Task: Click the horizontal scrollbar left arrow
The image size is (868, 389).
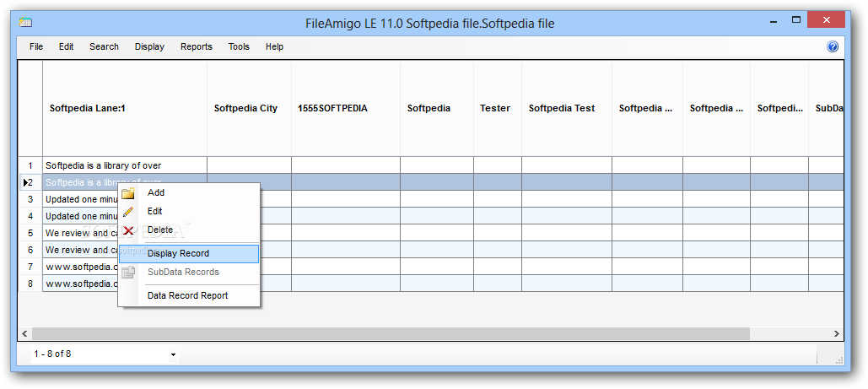Action: [24, 333]
